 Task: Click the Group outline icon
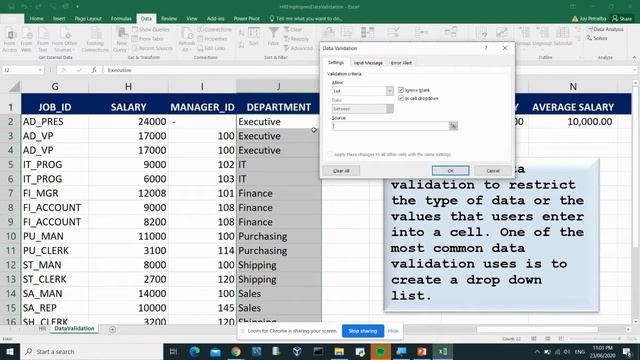(x=524, y=37)
